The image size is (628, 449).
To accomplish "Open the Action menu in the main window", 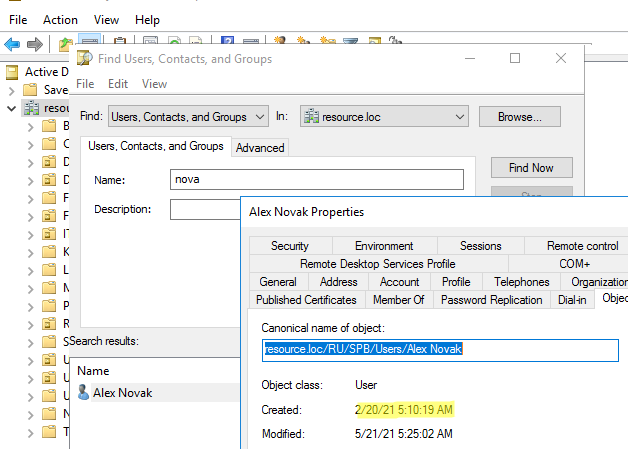I will (x=60, y=20).
